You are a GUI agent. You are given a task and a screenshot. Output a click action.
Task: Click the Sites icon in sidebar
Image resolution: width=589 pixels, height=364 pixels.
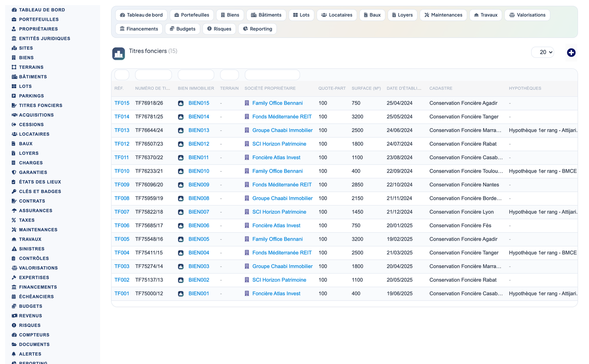point(14,48)
